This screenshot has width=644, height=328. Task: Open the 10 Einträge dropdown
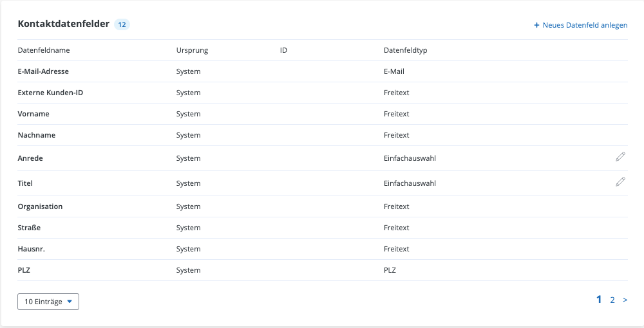pos(48,302)
